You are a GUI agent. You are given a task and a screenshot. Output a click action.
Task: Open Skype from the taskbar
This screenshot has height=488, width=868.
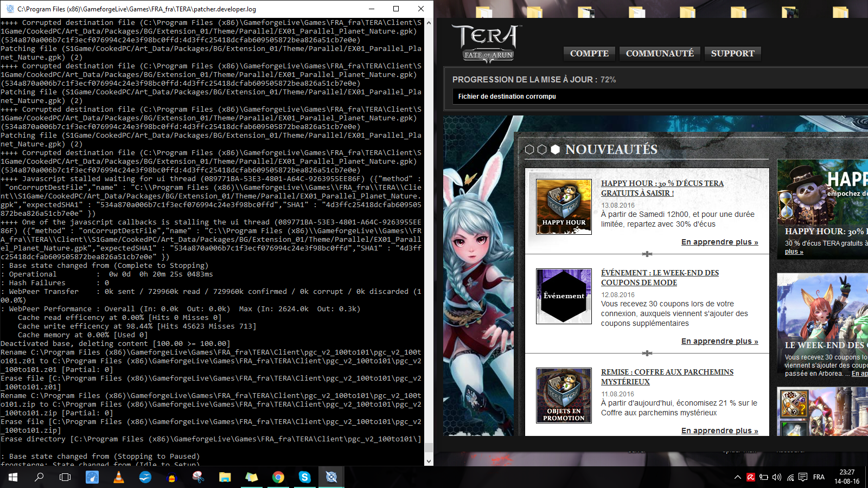[x=304, y=477]
